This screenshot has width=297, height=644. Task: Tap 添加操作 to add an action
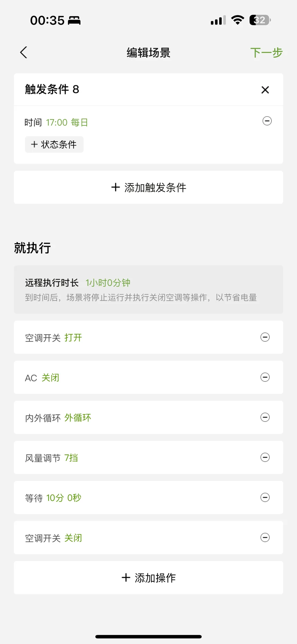[x=148, y=578]
